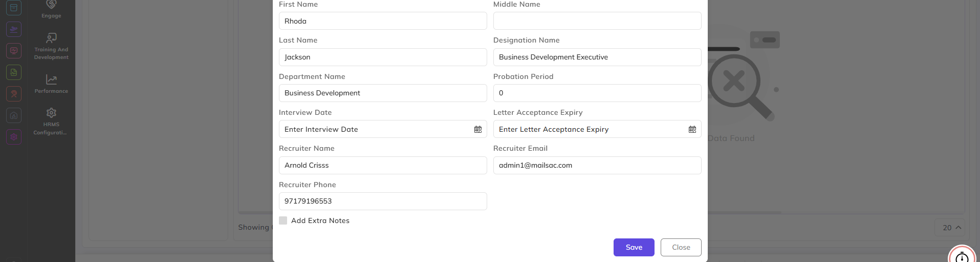Click the Interview Date calendar icon
The width and height of the screenshot is (980, 262).
[478, 129]
